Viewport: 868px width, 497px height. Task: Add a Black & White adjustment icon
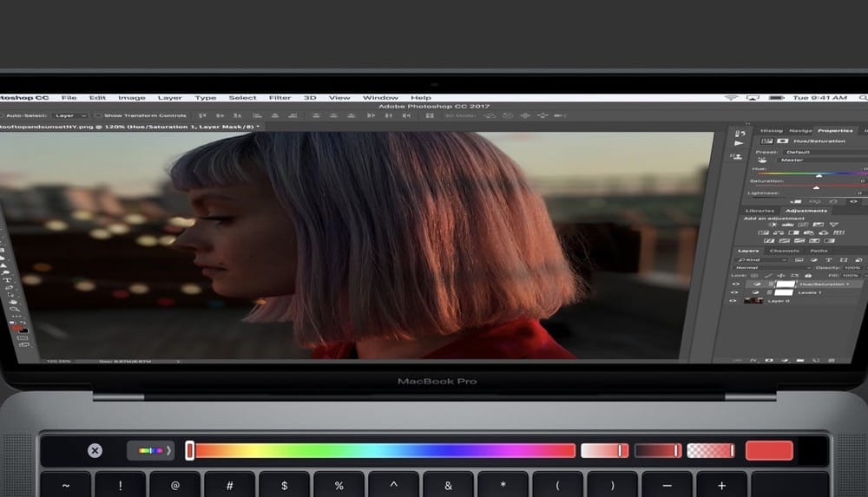click(x=794, y=232)
